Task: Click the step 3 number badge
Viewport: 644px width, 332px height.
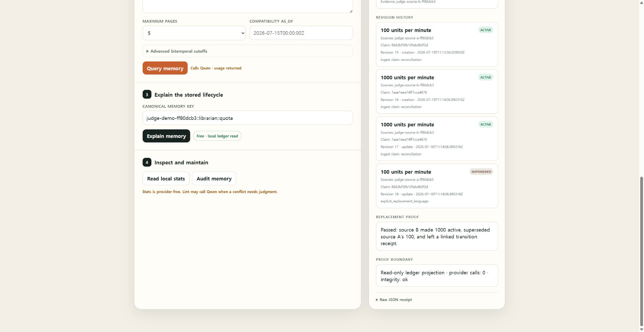Action: [x=147, y=94]
